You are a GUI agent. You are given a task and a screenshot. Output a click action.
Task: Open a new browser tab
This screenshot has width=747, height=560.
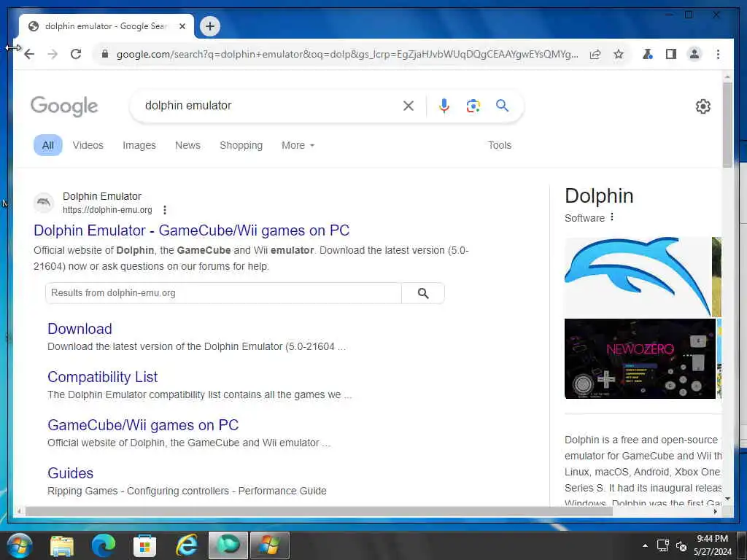(210, 26)
